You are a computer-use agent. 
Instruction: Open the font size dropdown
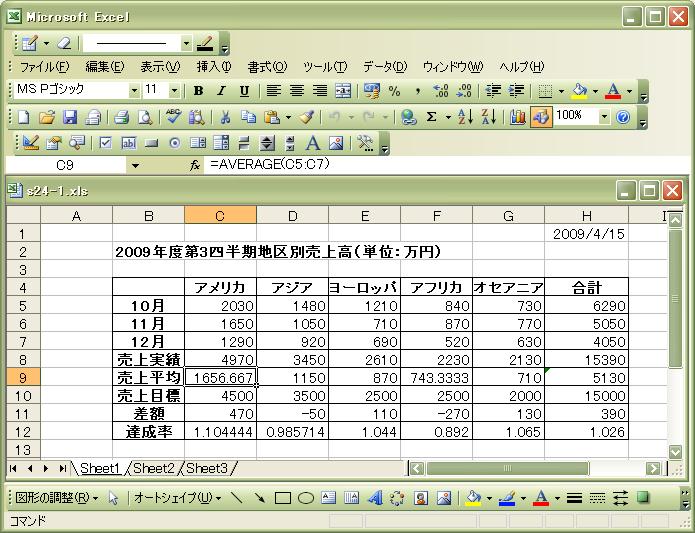174,91
